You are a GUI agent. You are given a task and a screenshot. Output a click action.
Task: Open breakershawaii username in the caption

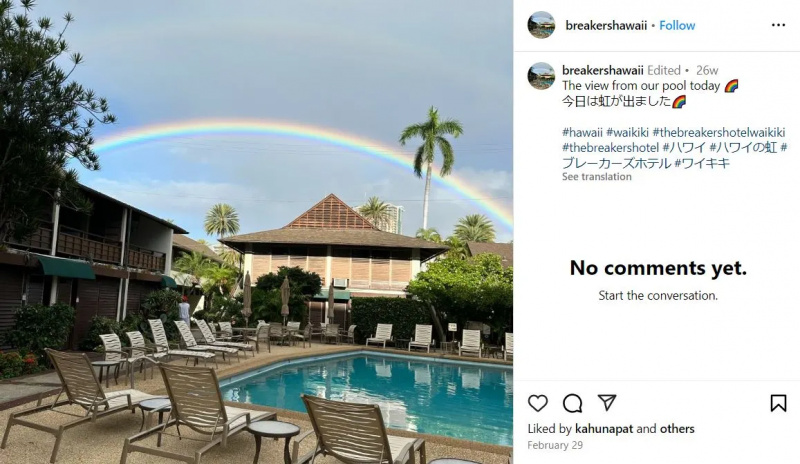coord(603,70)
